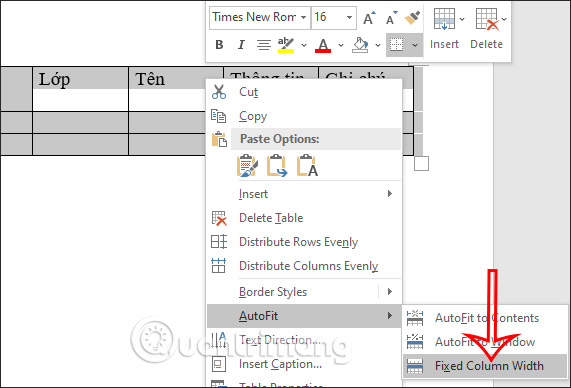Screen dimensions: 571x388
Task: Choose Text Direction from context menu
Action: click(x=304, y=340)
